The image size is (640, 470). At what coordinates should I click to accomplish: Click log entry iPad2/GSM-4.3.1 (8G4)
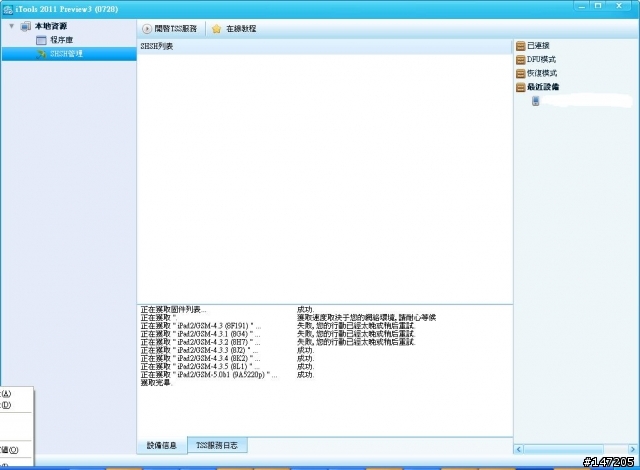pos(201,334)
